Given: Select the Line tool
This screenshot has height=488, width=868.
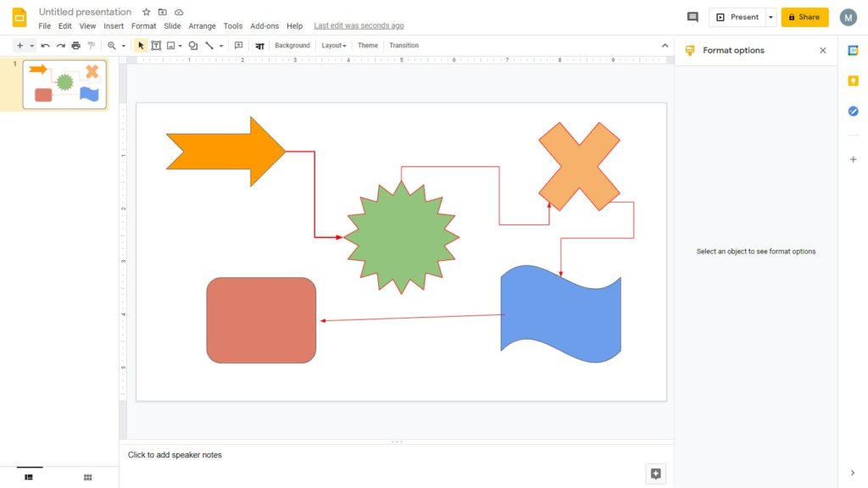Looking at the screenshot, I should pyautogui.click(x=209, y=46).
